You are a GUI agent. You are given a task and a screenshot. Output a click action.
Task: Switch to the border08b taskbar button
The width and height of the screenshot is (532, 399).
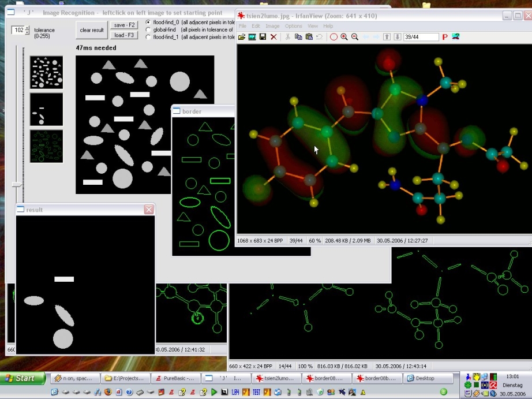click(x=378, y=378)
